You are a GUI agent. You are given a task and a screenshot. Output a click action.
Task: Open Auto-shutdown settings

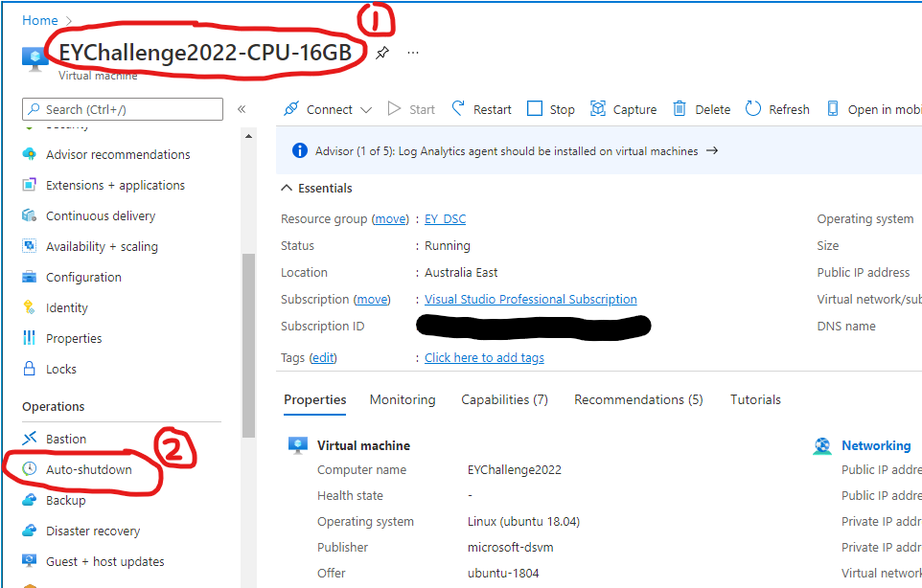89,469
